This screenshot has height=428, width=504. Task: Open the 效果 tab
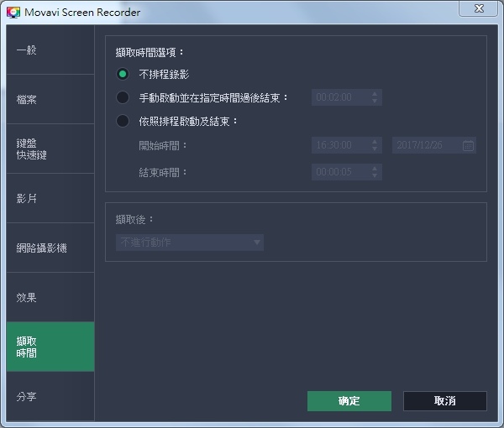coord(50,297)
